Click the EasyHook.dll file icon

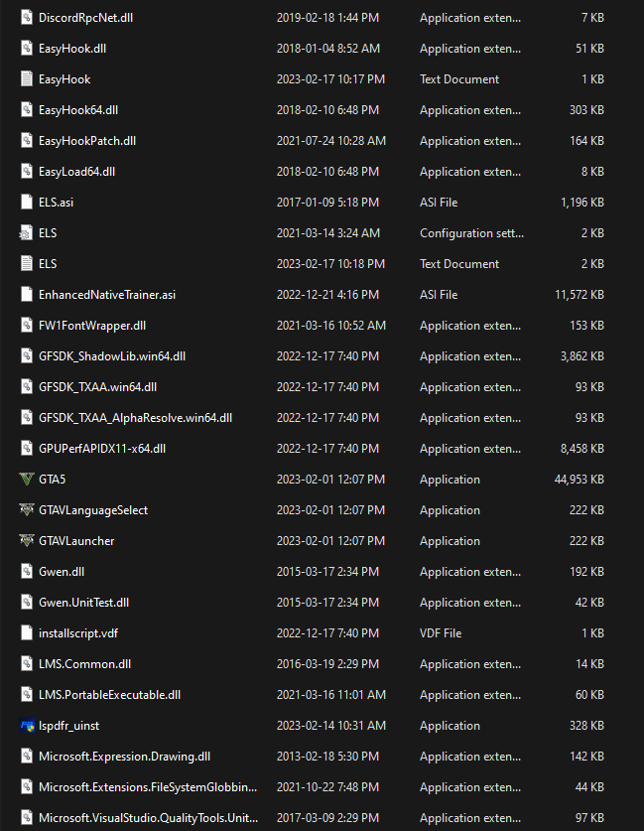(x=27, y=49)
